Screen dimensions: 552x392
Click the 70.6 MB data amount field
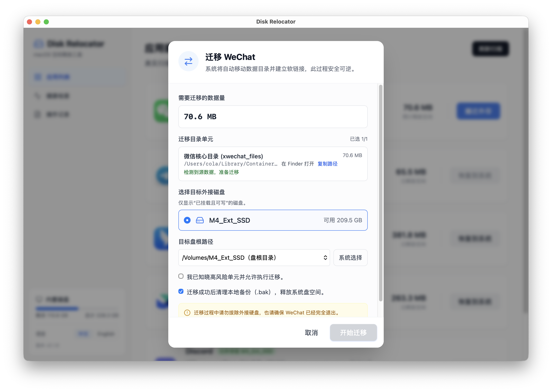click(273, 117)
